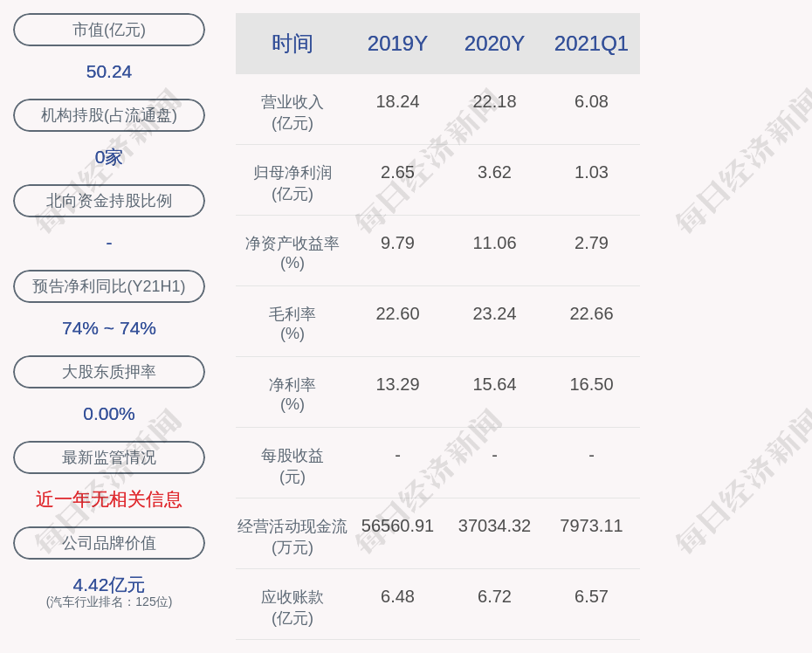Select receivables value 6.48

point(398,596)
